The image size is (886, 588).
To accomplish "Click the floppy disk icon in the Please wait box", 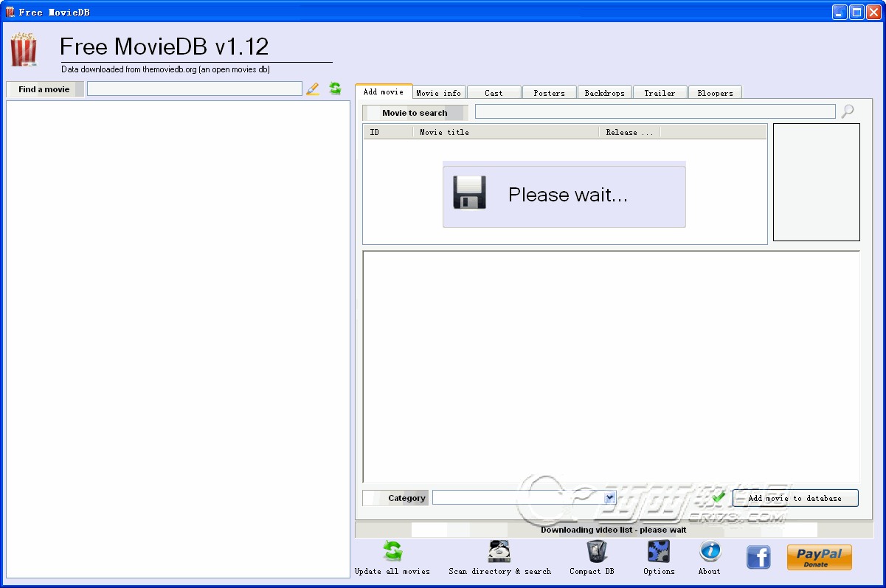I will coord(469,193).
